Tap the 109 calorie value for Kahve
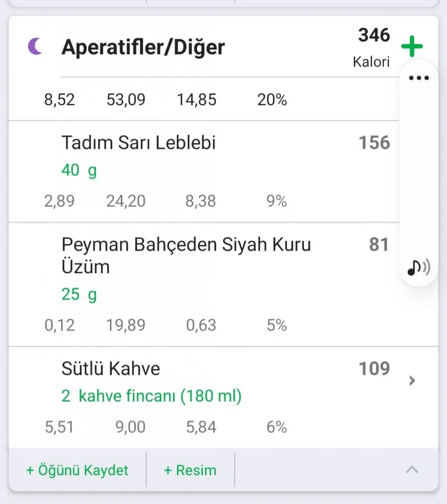447x504 pixels. (x=374, y=369)
